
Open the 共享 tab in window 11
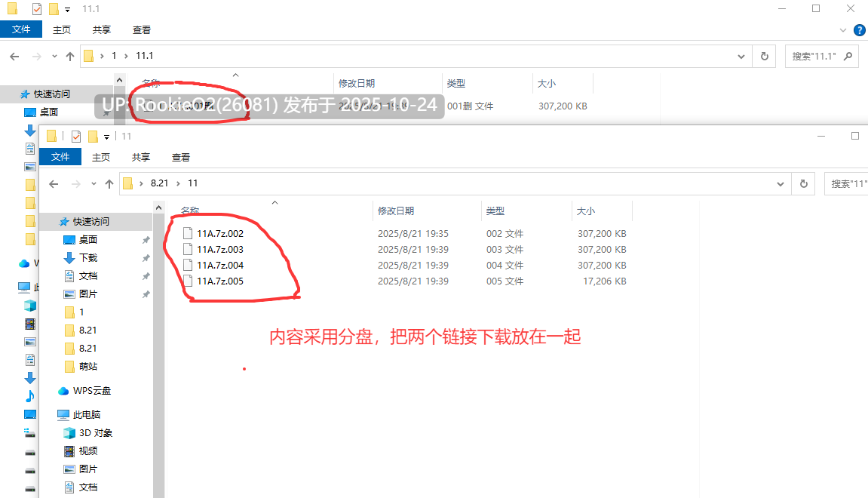pyautogui.click(x=140, y=157)
